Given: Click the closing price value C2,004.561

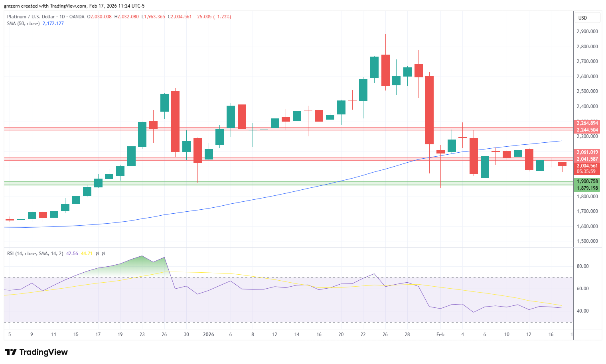Looking at the screenshot, I should point(180,17).
